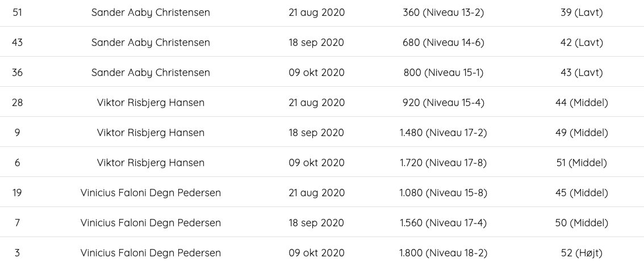Select the 43 (Lavt) result
644x266 pixels.
click(x=582, y=73)
